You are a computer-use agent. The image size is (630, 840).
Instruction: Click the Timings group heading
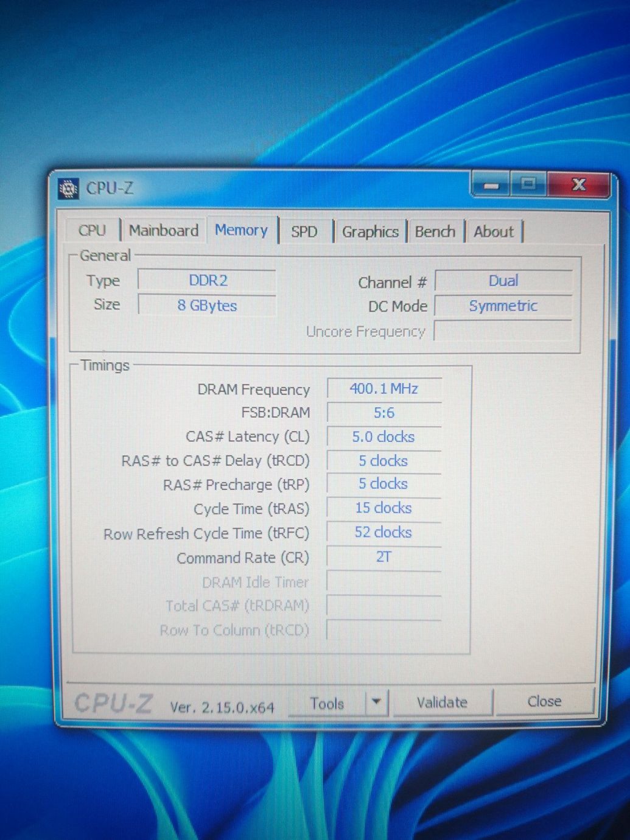(105, 365)
